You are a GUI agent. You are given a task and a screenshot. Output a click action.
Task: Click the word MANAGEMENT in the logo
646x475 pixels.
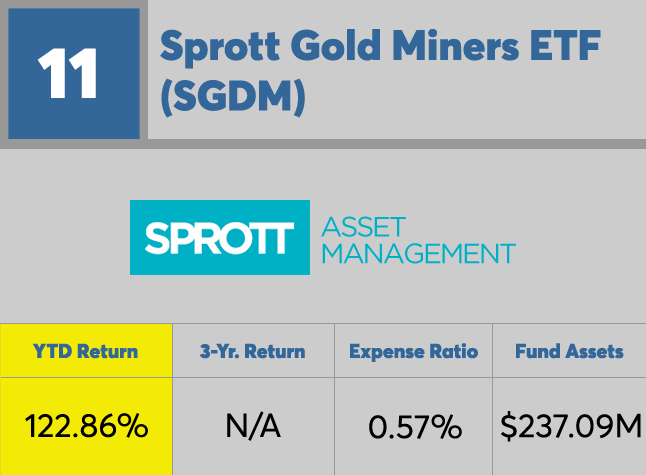click(x=418, y=252)
